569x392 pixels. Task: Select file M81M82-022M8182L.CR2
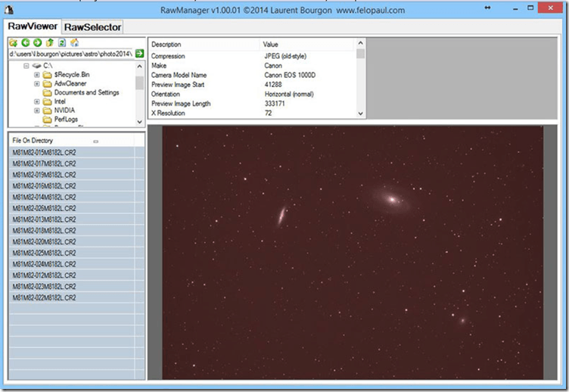(x=71, y=298)
